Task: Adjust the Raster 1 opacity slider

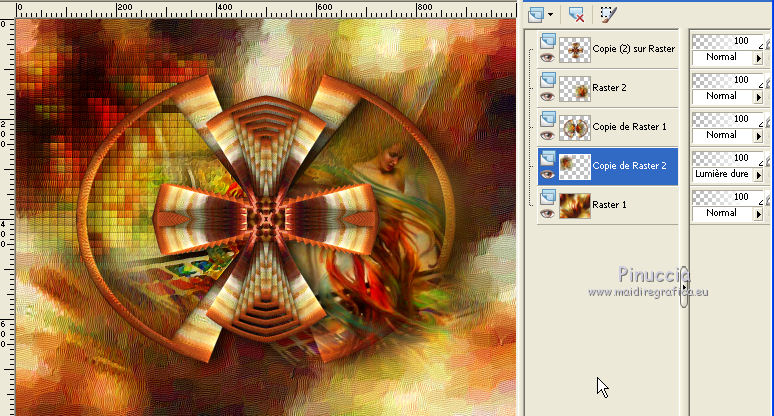Action: click(728, 197)
